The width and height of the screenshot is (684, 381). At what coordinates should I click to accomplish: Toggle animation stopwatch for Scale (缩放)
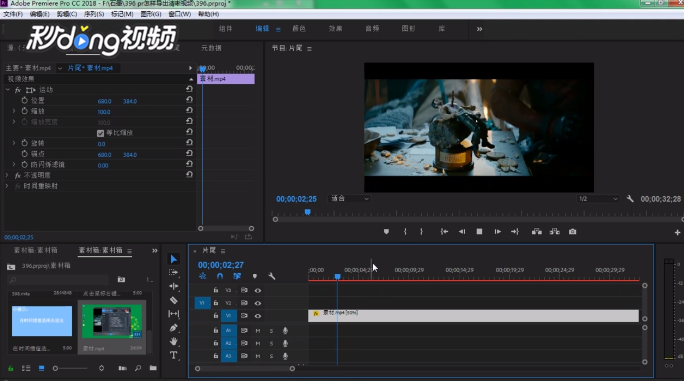tap(24, 111)
